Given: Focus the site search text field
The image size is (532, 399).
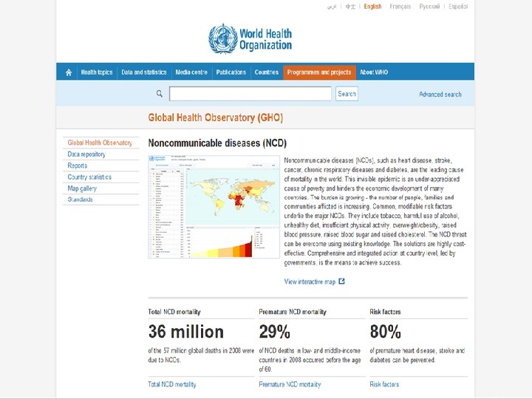Looking at the screenshot, I should [250, 94].
